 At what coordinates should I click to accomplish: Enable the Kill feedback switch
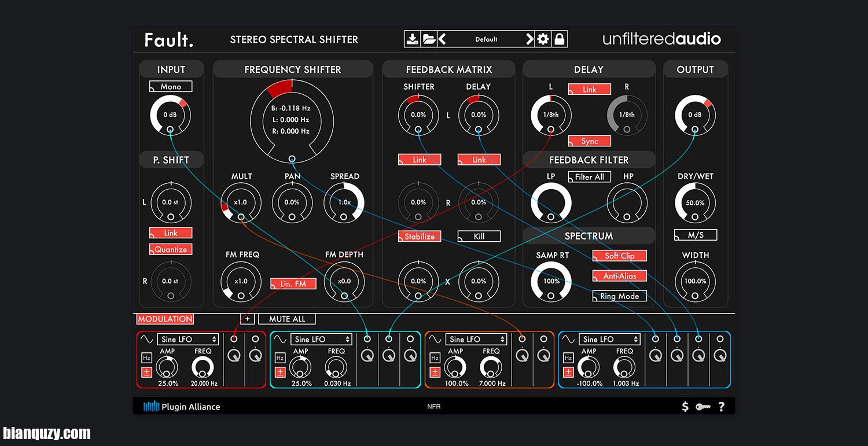[479, 236]
